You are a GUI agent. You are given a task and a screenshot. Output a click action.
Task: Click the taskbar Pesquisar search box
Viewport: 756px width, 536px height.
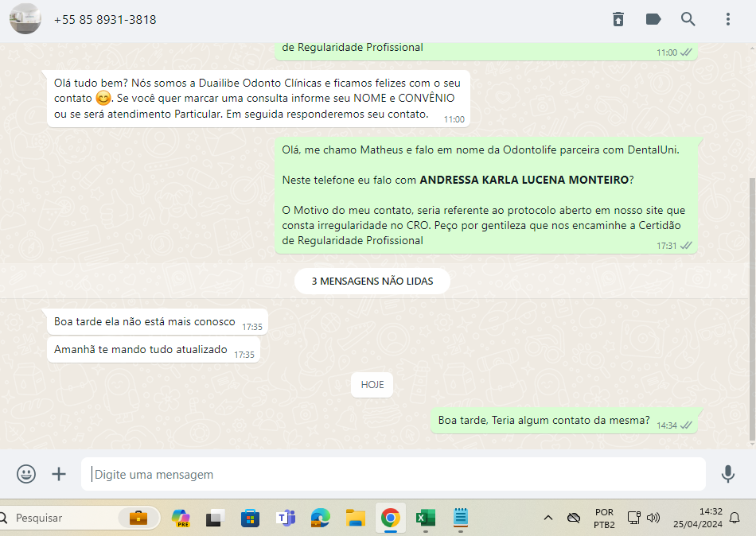click(80, 518)
